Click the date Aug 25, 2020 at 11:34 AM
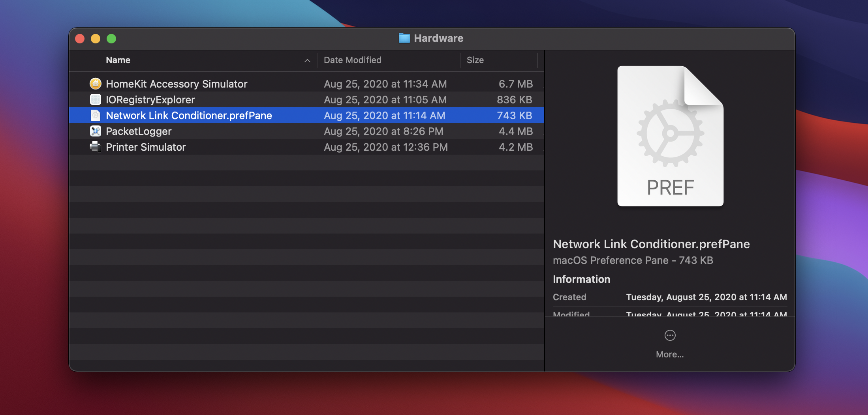This screenshot has width=868, height=415. point(385,84)
